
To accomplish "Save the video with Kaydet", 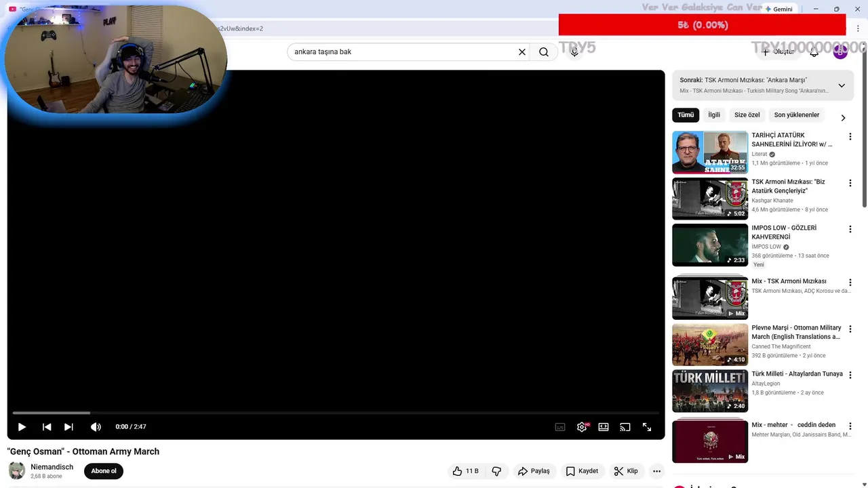I will click(582, 471).
